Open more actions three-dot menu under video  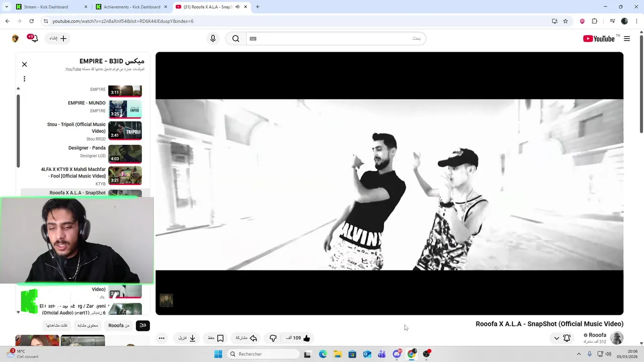(162, 338)
